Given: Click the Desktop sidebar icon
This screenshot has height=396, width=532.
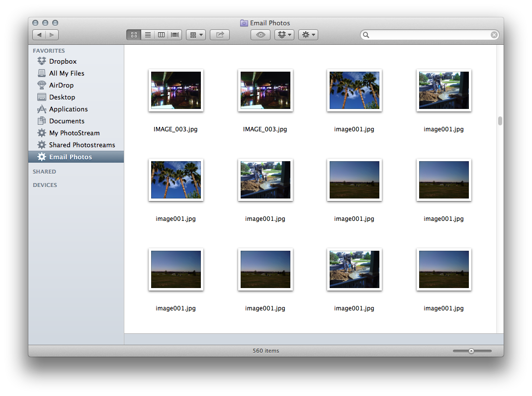Looking at the screenshot, I should [x=42, y=97].
